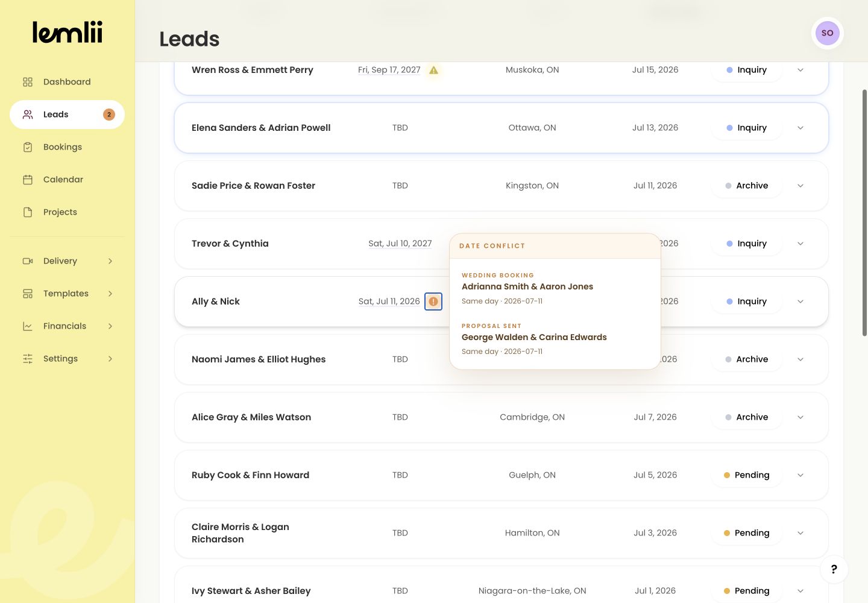The width and height of the screenshot is (868, 603).
Task: Expand the Claire Morris & Logan Richardson row chevron
Action: point(800,533)
